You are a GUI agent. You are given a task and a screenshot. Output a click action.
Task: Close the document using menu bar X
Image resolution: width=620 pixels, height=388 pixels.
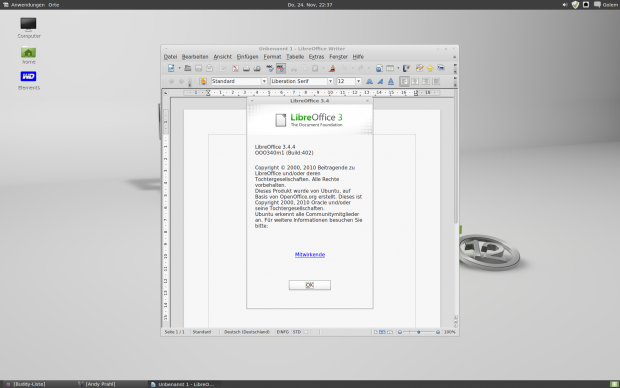point(454,57)
